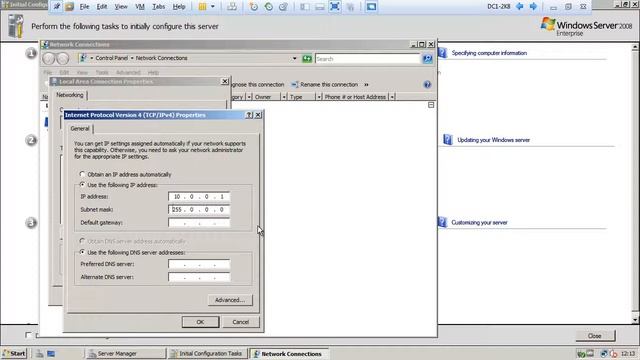This screenshot has width=640, height=360.
Task: Open the Edit menu in VMware
Action: pyautogui.click(x=102, y=7)
